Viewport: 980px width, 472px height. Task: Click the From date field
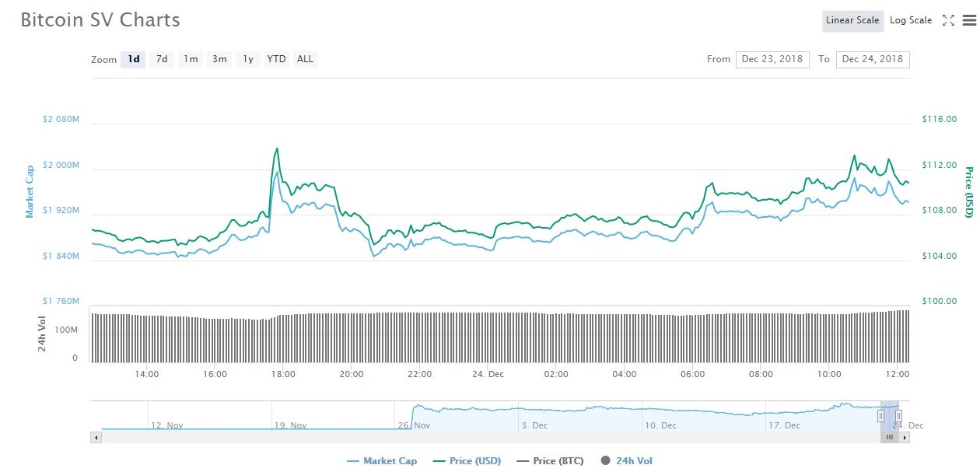click(772, 59)
